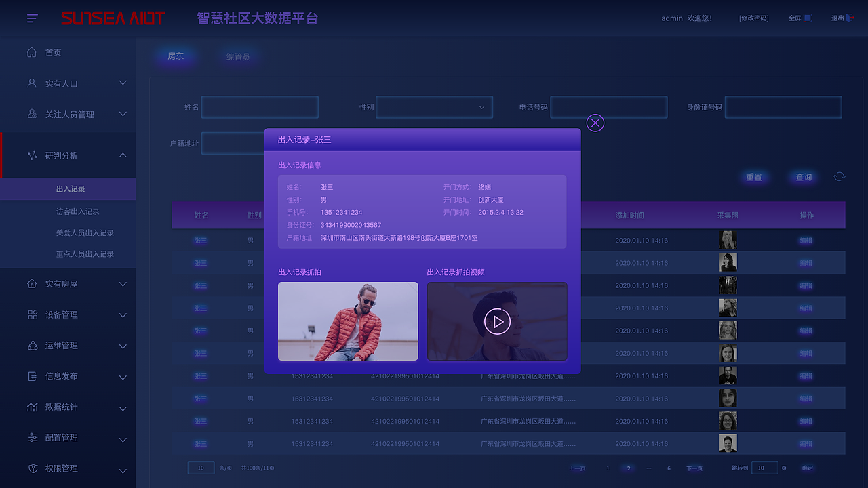The height and width of the screenshot is (488, 868).
Task: Click the fullscreen icon next to 全屏
Action: point(808,18)
